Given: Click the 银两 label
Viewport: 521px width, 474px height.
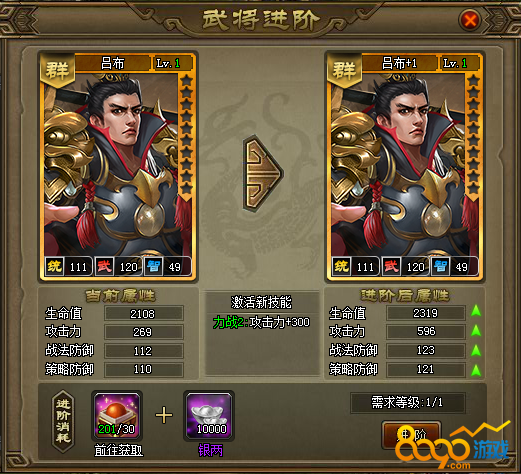Looking at the screenshot, I should pyautogui.click(x=210, y=451).
